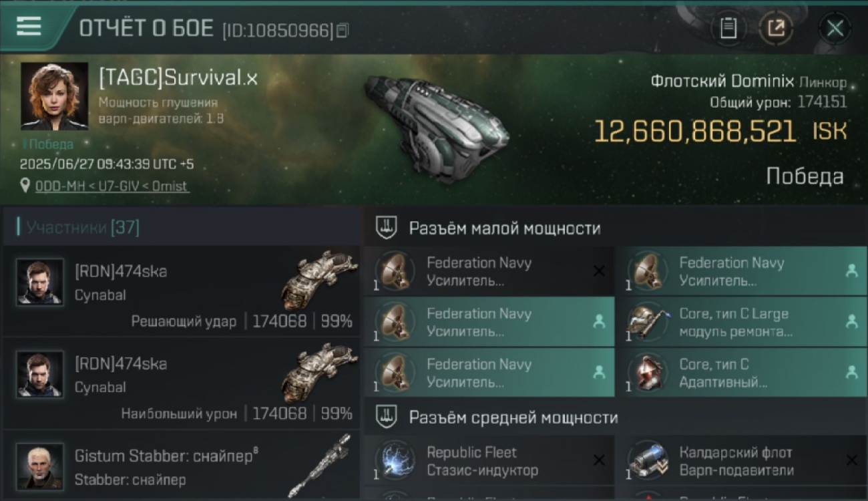Open the hamburger menu in the header
The width and height of the screenshot is (868, 501).
29,27
